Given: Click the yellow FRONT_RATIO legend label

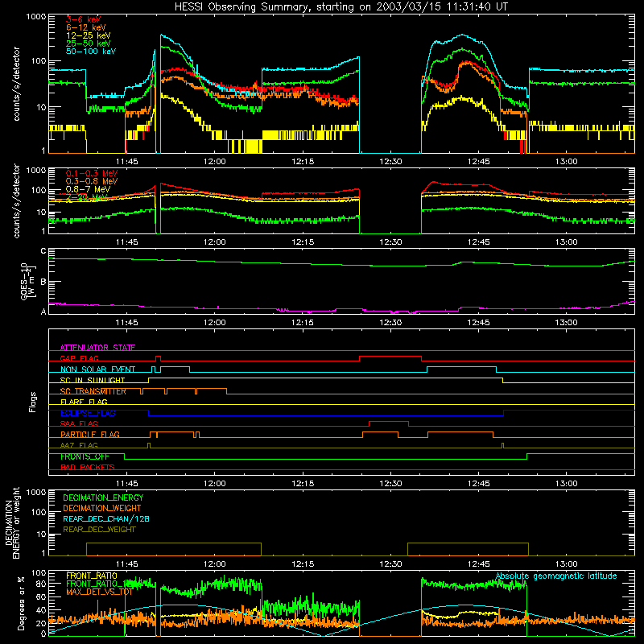Looking at the screenshot, I should click(x=92, y=576).
